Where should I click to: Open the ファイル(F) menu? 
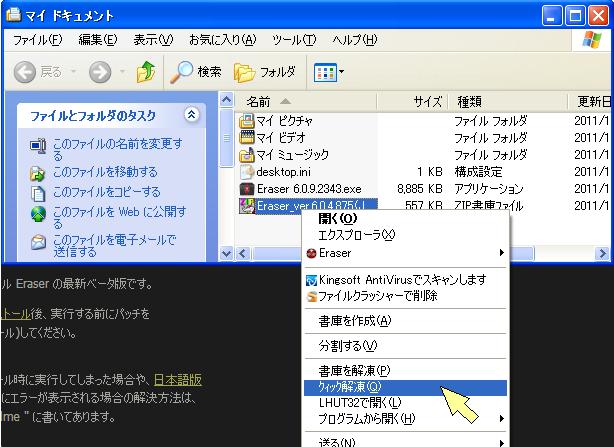[38, 40]
